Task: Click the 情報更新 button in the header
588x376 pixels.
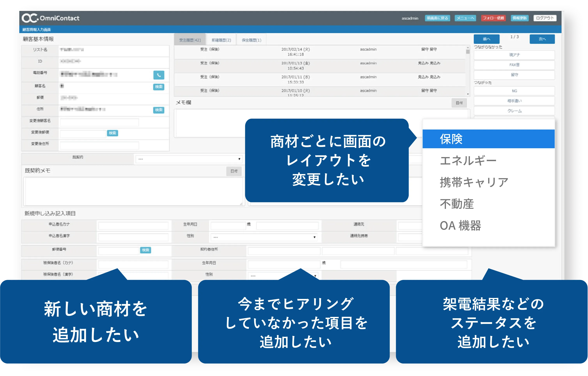Action: (520, 18)
